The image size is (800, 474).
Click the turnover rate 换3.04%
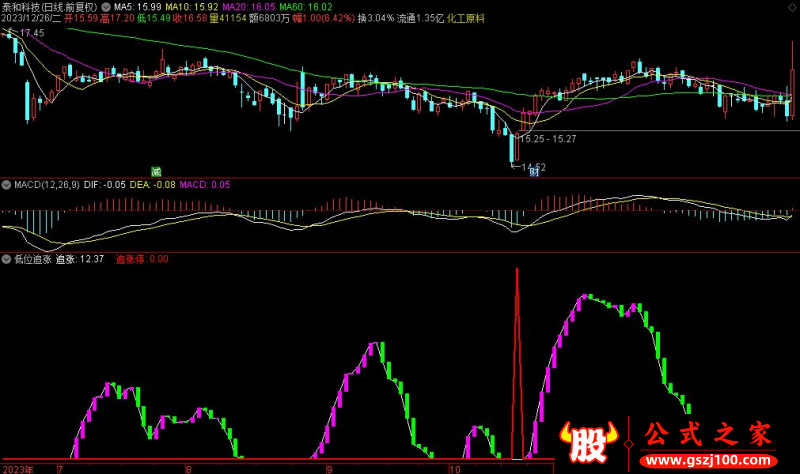pos(376,18)
